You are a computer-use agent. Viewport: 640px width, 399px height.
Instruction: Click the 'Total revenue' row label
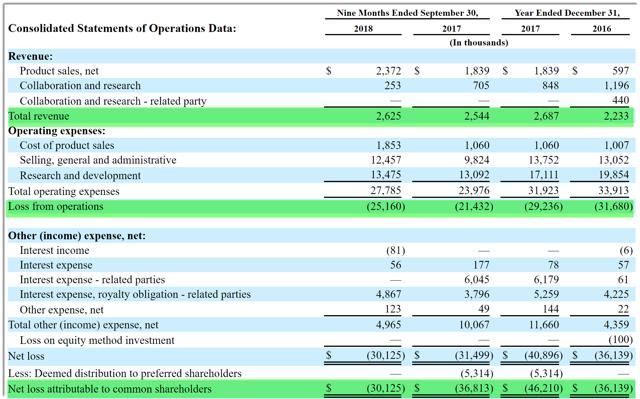(39, 116)
